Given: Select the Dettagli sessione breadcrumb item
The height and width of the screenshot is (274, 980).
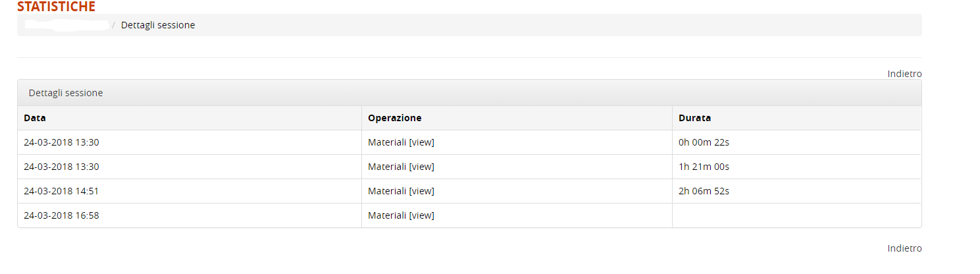Looking at the screenshot, I should [x=158, y=25].
